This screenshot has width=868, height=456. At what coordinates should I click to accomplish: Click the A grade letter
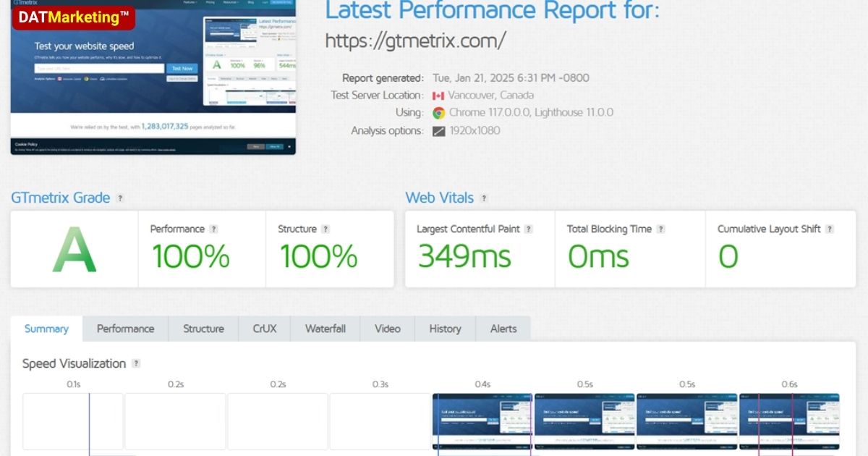74,250
